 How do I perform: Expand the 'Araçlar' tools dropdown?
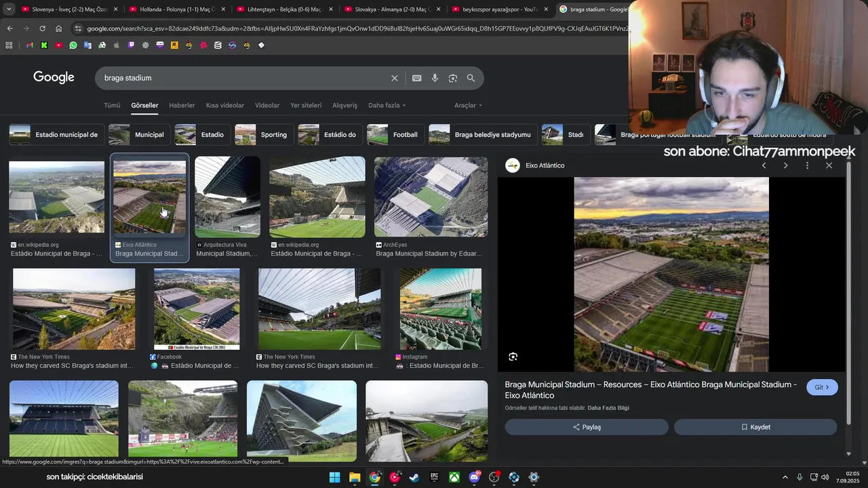468,105
